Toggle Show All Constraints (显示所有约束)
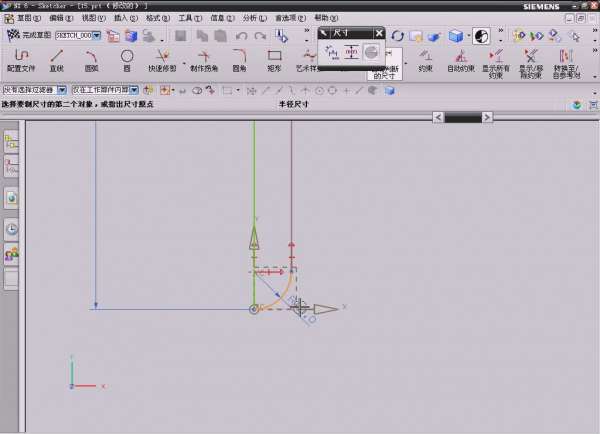Screen dimensions: 600x434 pyautogui.click(x=494, y=59)
